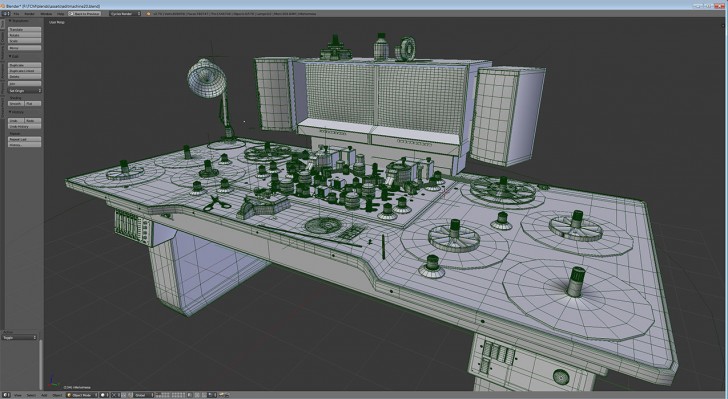This screenshot has width=728, height=399.
Task: Click the Mirror button
Action: coord(25,48)
